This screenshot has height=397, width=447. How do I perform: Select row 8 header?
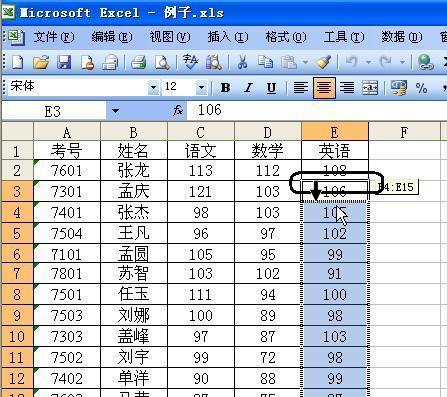click(x=17, y=294)
